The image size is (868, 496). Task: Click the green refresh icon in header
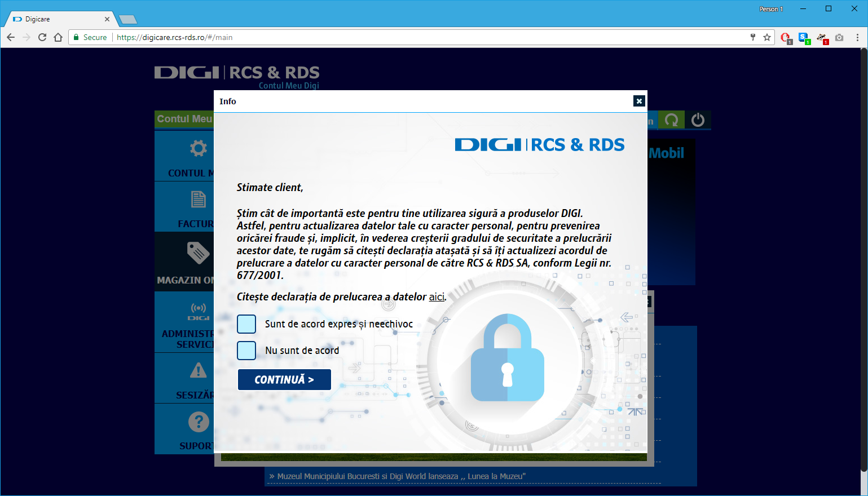672,120
